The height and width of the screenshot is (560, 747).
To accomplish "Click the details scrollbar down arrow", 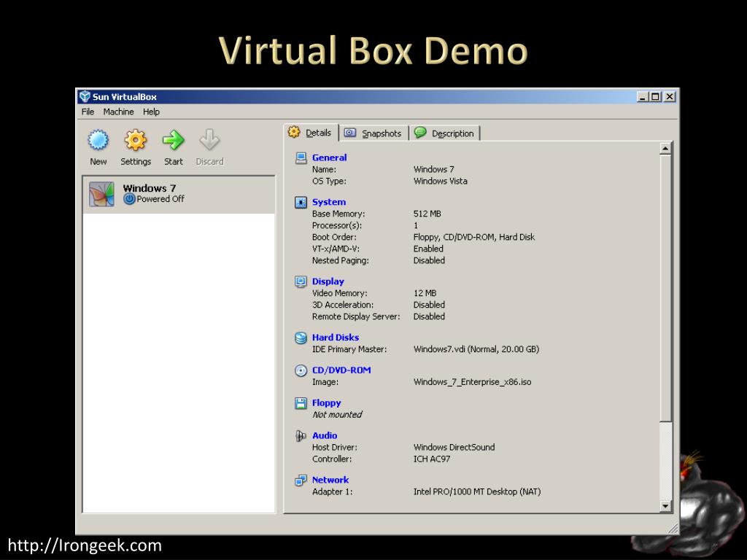I will pyautogui.click(x=665, y=506).
